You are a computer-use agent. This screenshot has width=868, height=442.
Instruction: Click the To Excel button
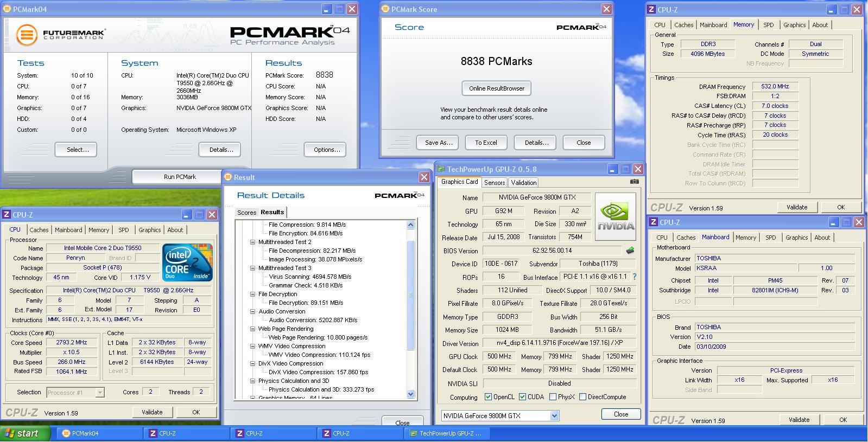(x=486, y=143)
